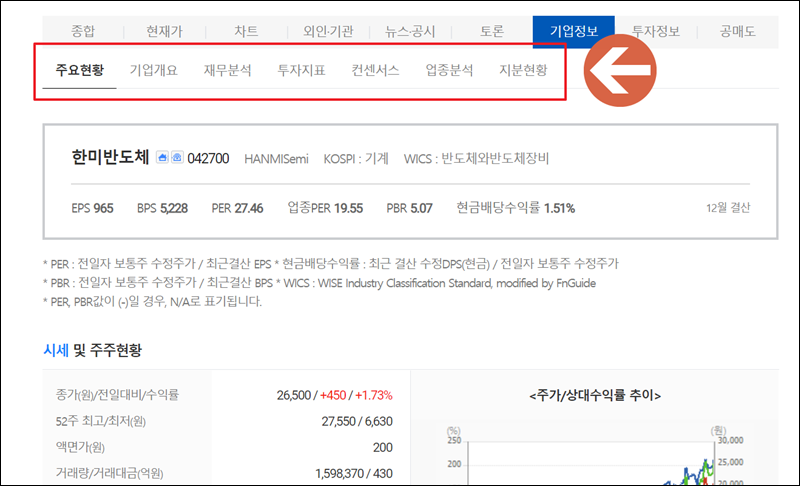Click the 주가/상대수익률 추이 chart title
The width and height of the screenshot is (800, 486).
tap(595, 395)
